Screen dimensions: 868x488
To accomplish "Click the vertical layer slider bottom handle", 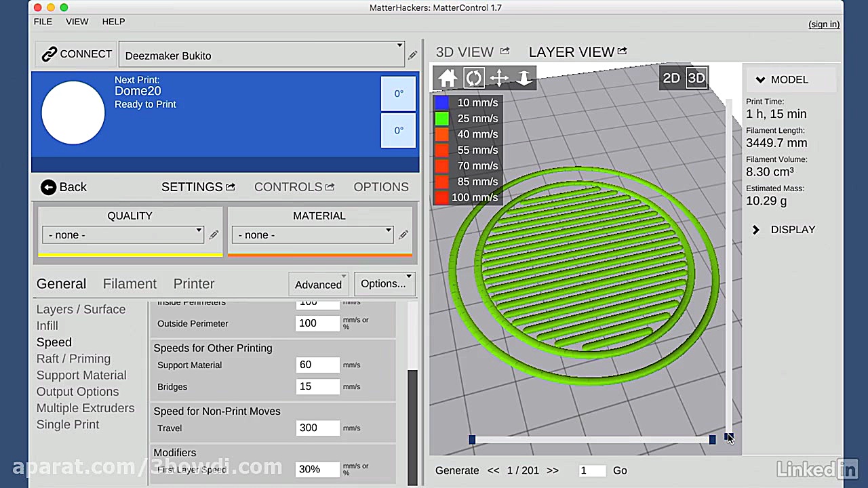I will [x=728, y=437].
